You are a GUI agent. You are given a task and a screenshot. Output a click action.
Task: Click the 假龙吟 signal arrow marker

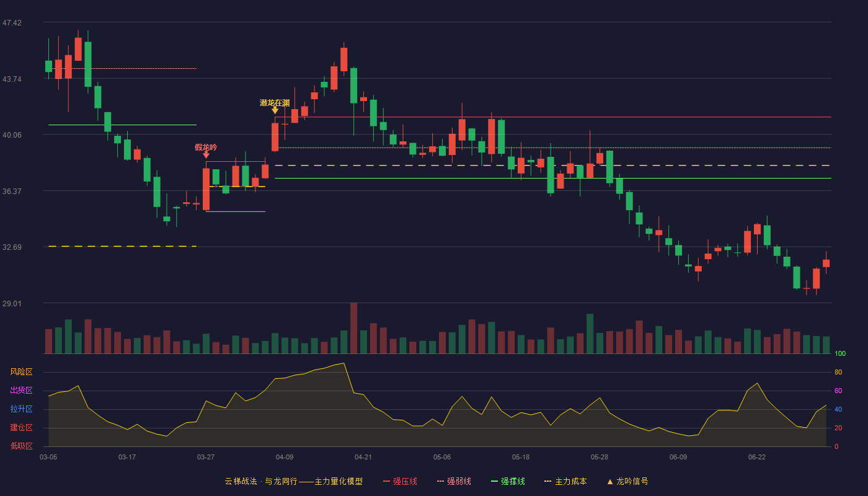coord(206,155)
